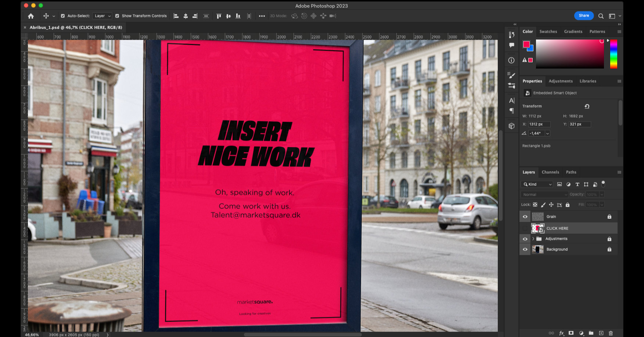The image size is (644, 337).
Task: Hide the Grain layer
Action: tap(525, 217)
